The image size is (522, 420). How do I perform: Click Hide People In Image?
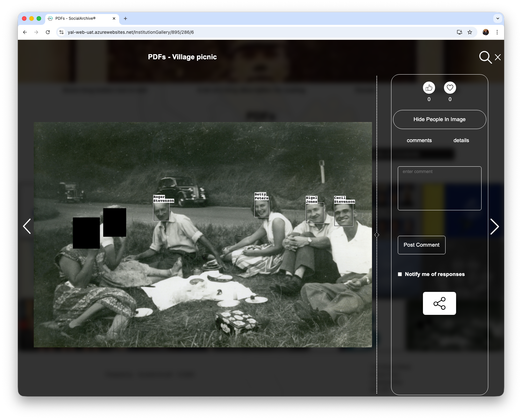(x=439, y=119)
